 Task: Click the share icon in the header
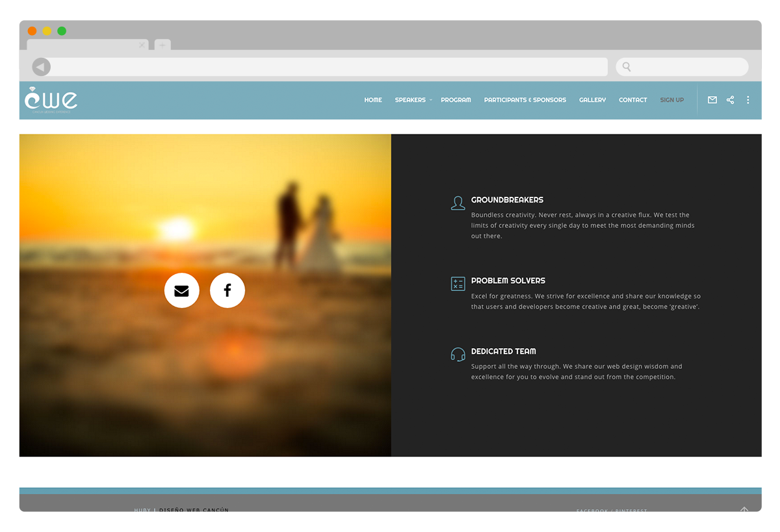point(730,100)
